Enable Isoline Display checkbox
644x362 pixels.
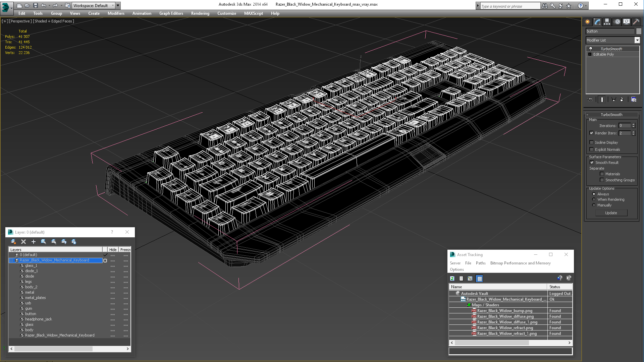(x=592, y=142)
